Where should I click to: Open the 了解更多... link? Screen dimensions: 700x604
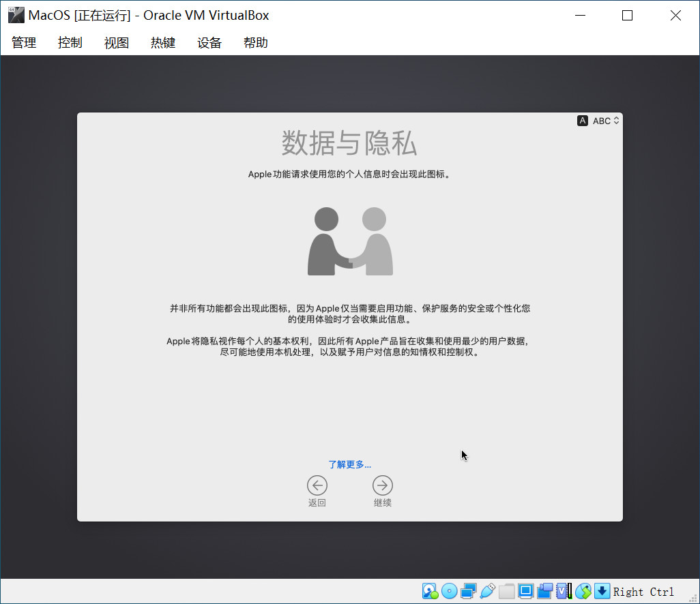349,464
